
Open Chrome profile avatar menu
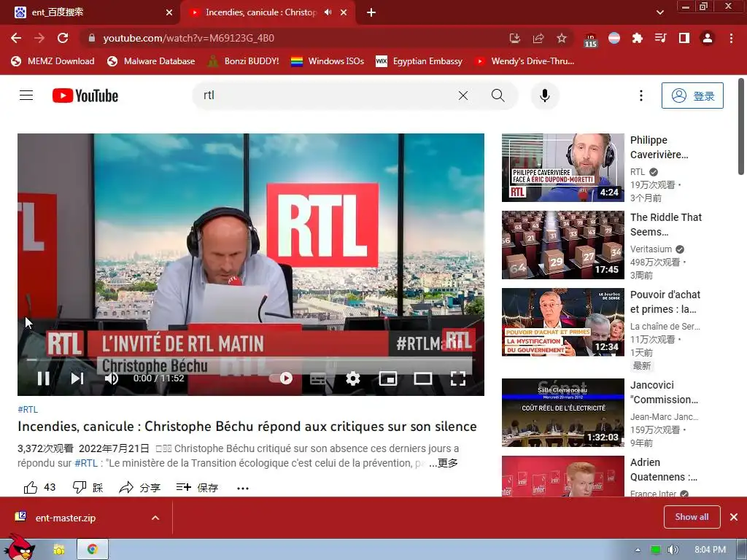(x=708, y=38)
